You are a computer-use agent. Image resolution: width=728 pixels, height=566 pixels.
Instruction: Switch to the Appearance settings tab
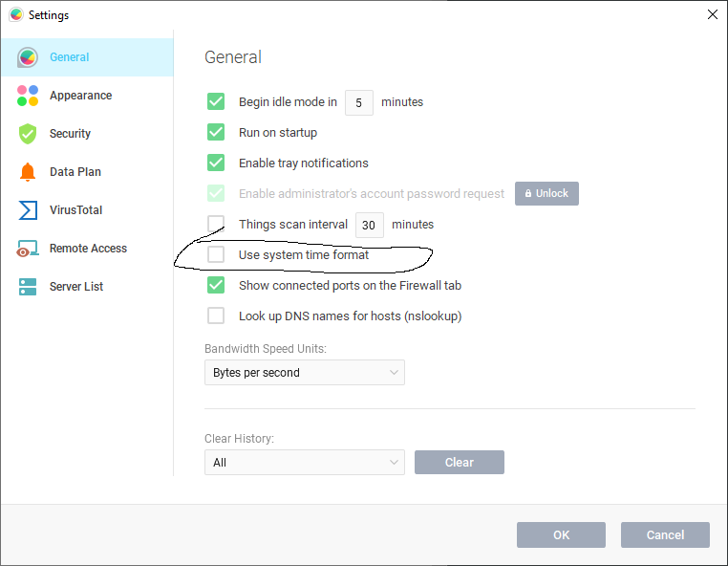[80, 96]
